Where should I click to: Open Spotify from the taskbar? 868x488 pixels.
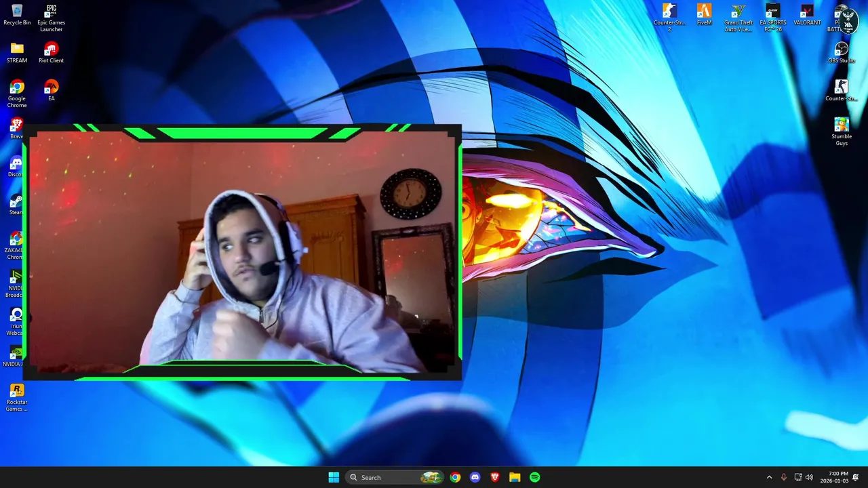(535, 477)
